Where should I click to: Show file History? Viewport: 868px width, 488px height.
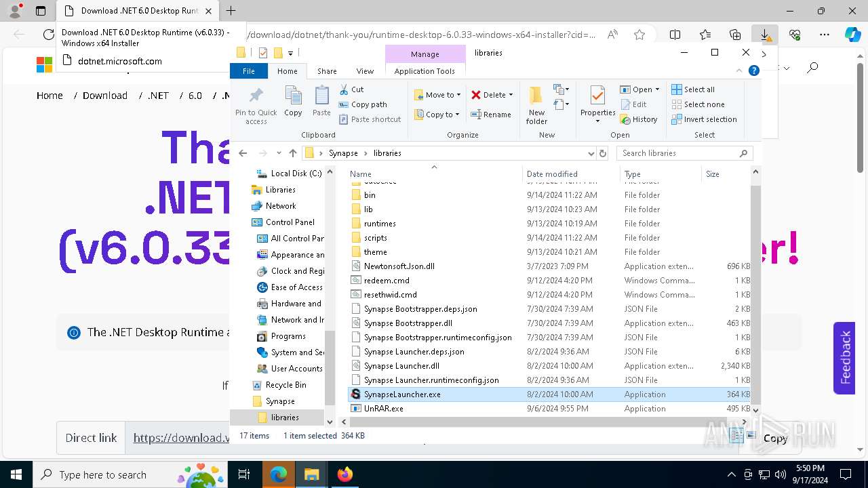click(638, 119)
